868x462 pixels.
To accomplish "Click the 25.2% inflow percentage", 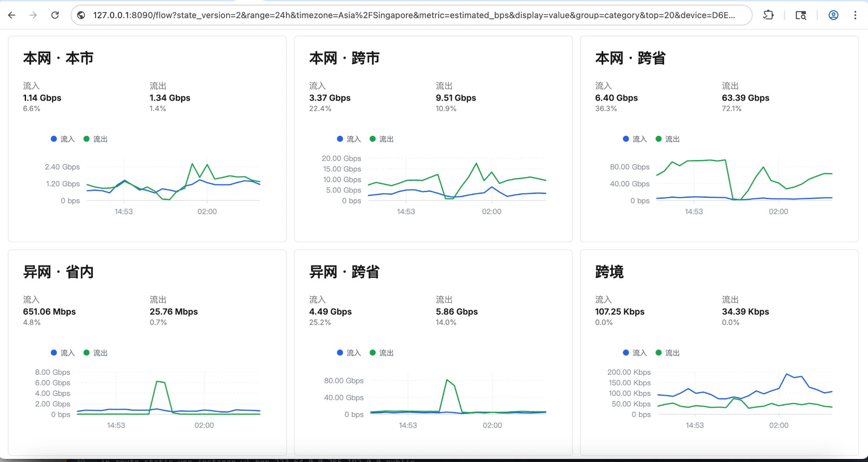I will tap(320, 323).
